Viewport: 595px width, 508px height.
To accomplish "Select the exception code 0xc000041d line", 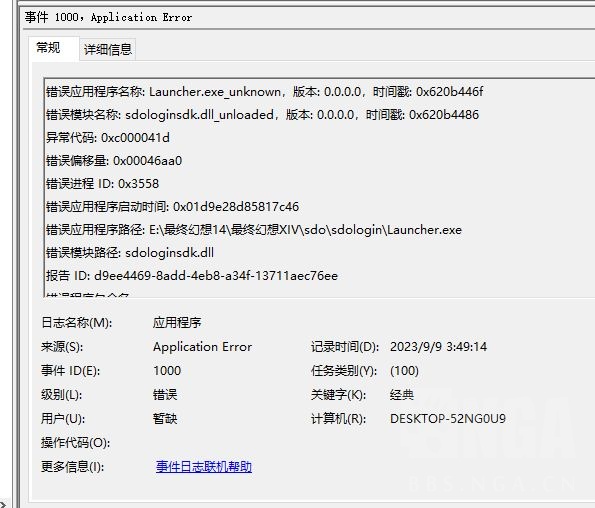I will [x=108, y=138].
